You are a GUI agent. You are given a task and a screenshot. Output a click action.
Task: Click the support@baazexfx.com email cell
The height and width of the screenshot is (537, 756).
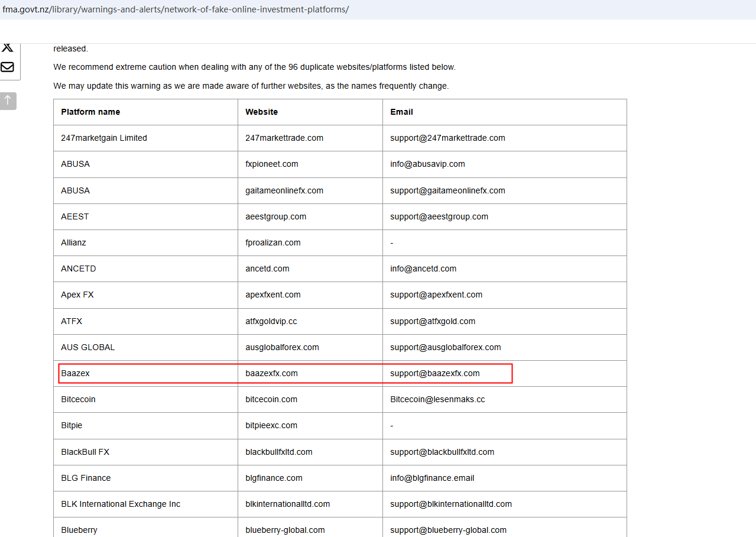pos(434,373)
